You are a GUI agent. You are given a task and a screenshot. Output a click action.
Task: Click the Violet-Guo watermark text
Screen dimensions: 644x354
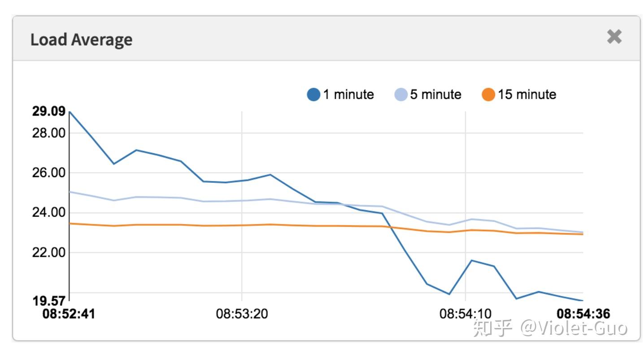[x=574, y=328]
